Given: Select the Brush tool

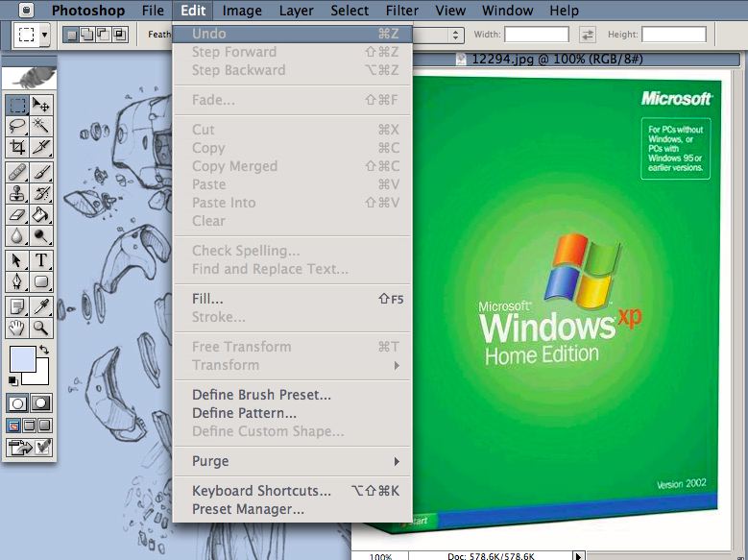Looking at the screenshot, I should 41,172.
